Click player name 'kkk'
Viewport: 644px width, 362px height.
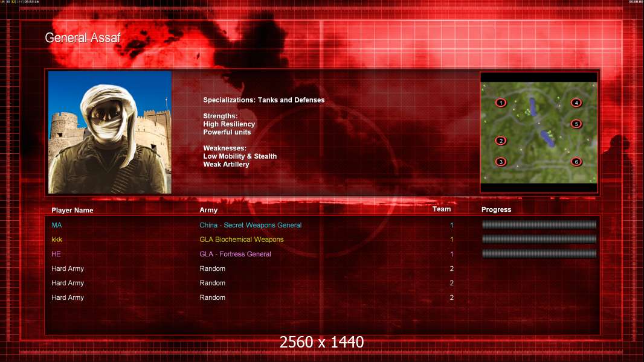click(x=57, y=240)
